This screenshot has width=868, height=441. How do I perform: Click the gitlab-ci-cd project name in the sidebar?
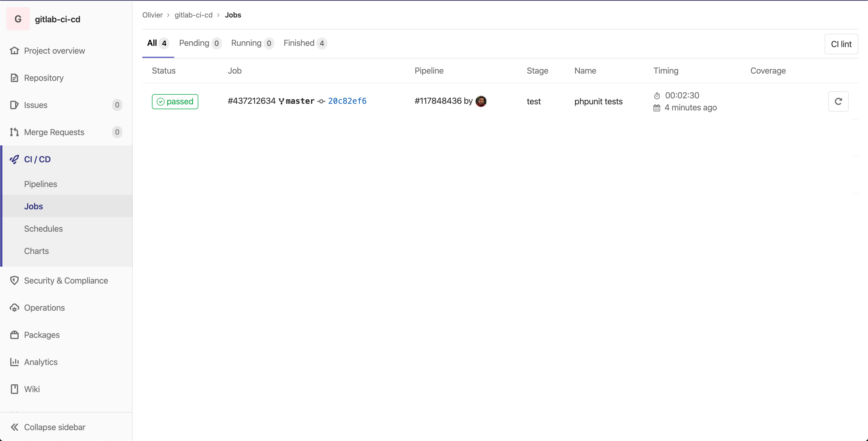(x=58, y=19)
